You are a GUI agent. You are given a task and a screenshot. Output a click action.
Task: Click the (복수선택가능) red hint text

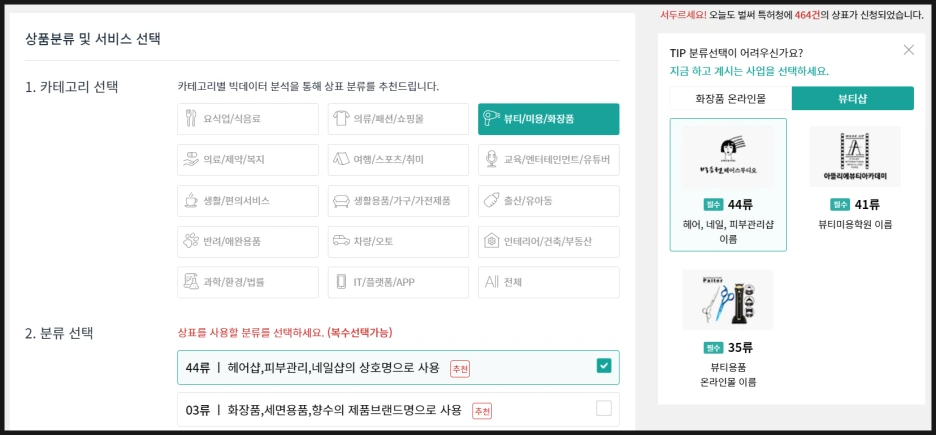point(359,332)
